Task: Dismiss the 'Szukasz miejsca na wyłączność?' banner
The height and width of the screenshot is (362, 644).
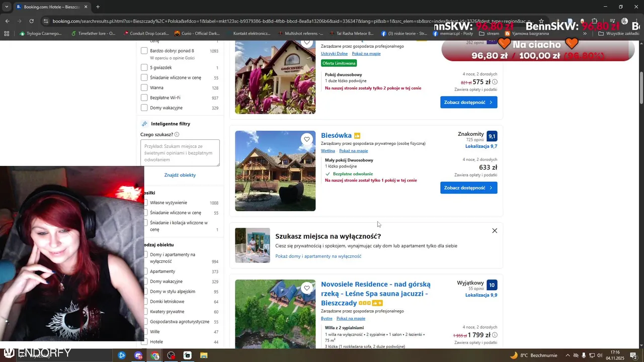Action: tap(495, 231)
